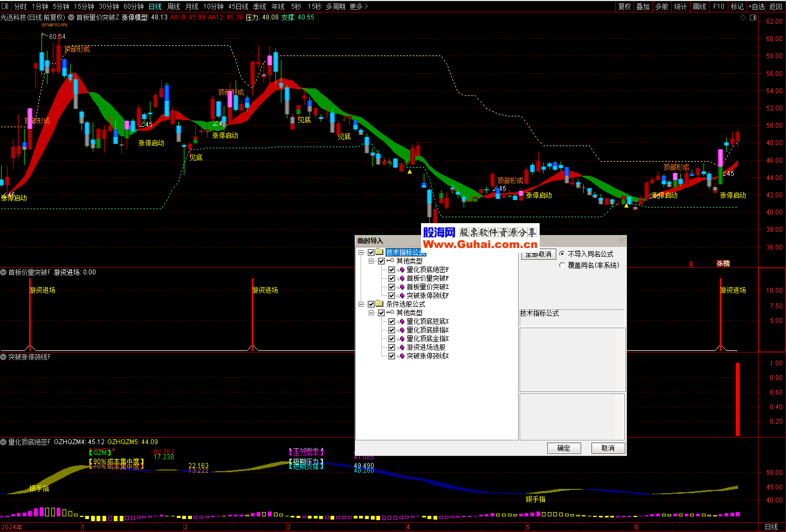The image size is (786, 532).
Task: Open the 首板量价突破Z indicator dropdown arrow
Action: (x=71, y=17)
